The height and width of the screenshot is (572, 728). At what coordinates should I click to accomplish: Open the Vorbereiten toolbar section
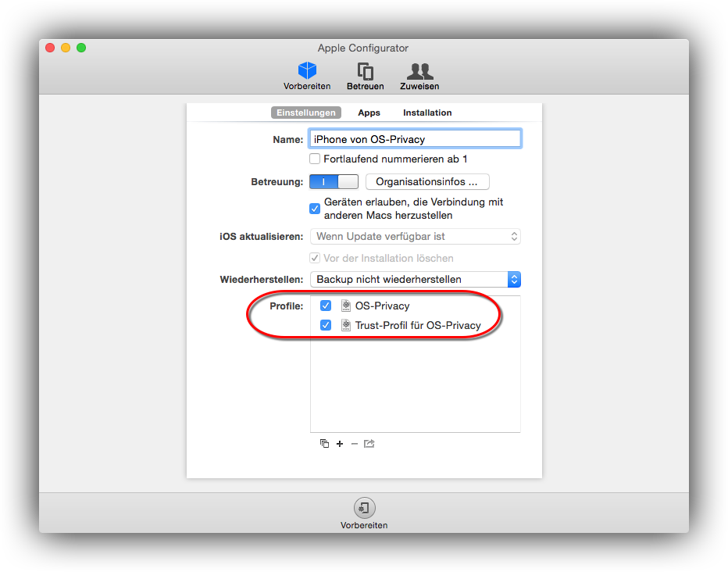pyautogui.click(x=307, y=76)
